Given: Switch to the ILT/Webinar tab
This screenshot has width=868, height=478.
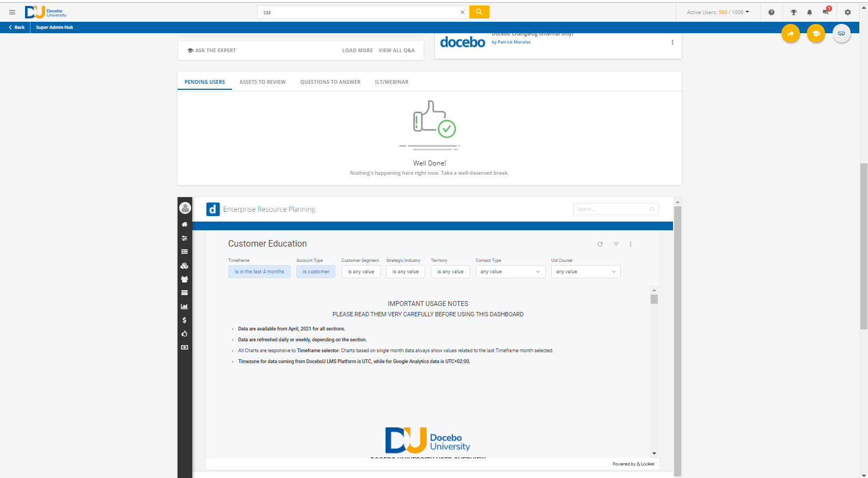Looking at the screenshot, I should (x=392, y=82).
